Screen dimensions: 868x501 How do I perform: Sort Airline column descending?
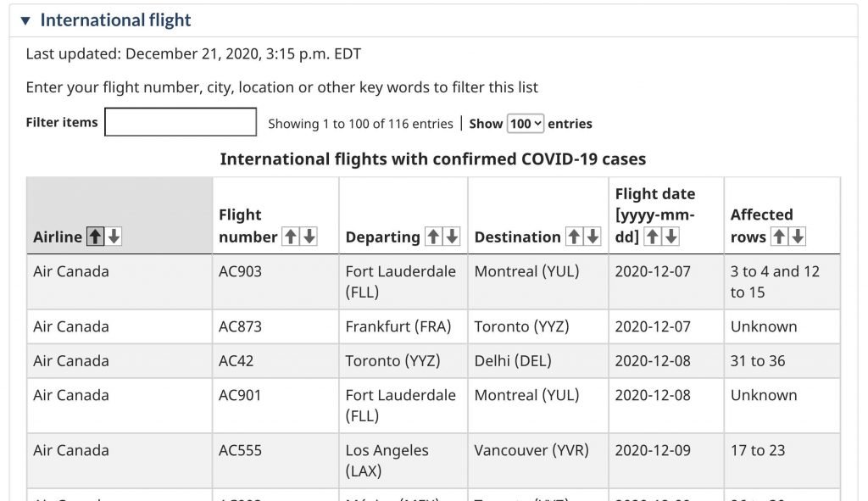(x=114, y=237)
